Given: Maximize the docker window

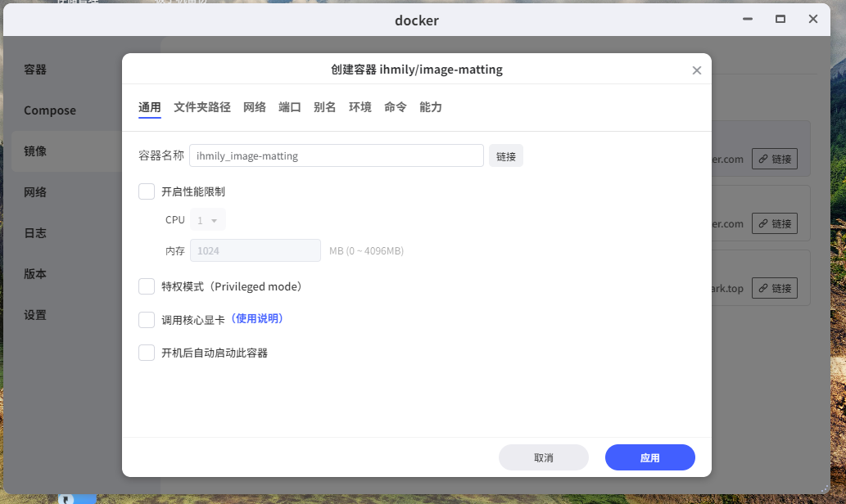Looking at the screenshot, I should (780, 19).
